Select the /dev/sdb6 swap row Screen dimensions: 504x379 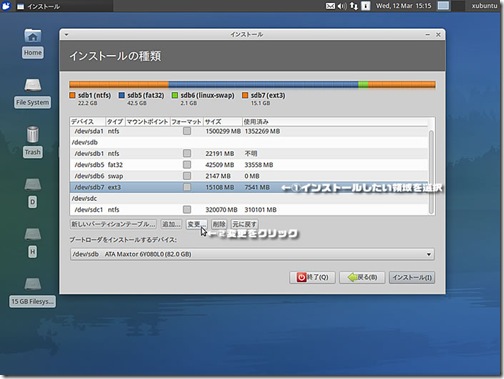(x=249, y=176)
